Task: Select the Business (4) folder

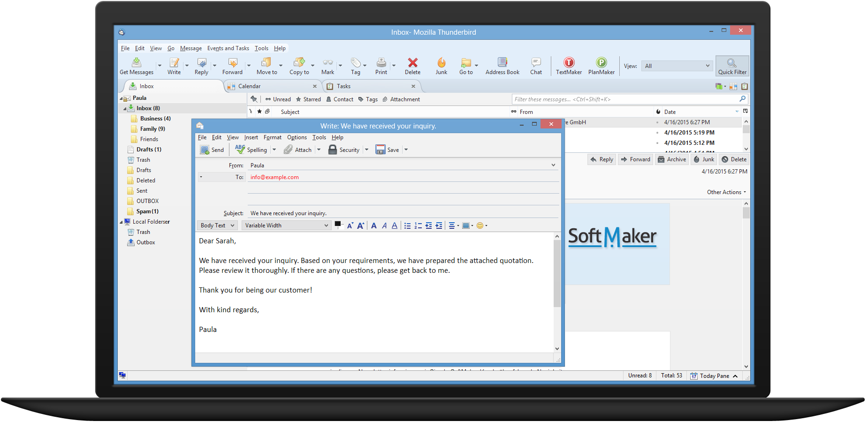Action: (155, 119)
